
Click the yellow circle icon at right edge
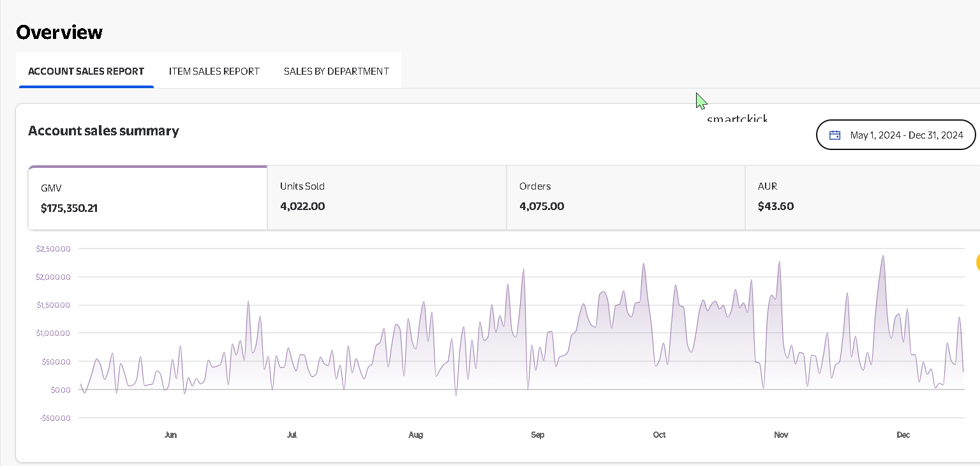tap(977, 262)
